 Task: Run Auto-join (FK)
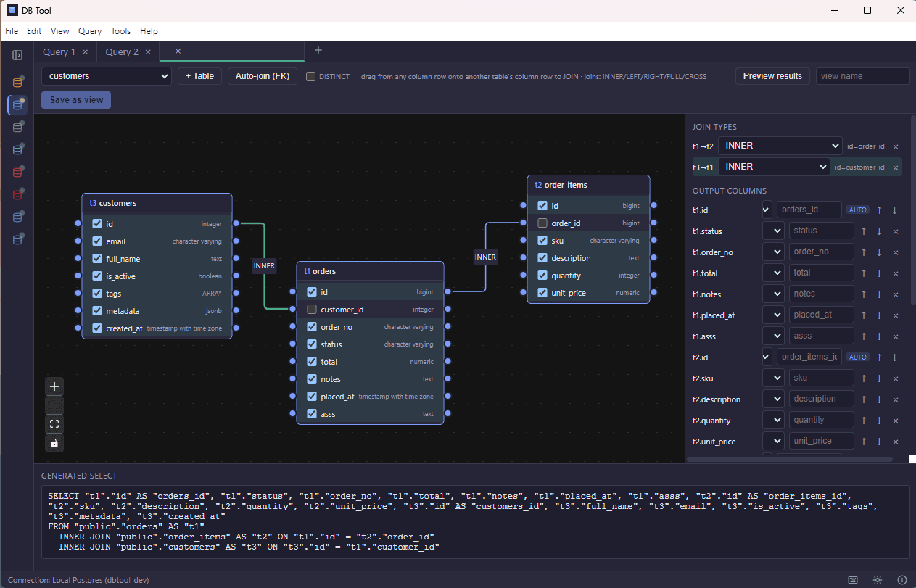(x=262, y=76)
